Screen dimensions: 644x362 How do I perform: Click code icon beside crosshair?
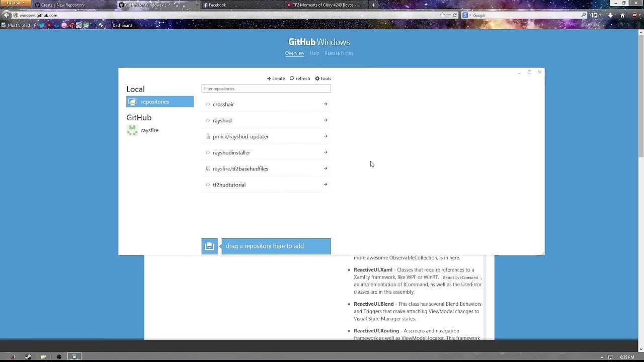208,104
